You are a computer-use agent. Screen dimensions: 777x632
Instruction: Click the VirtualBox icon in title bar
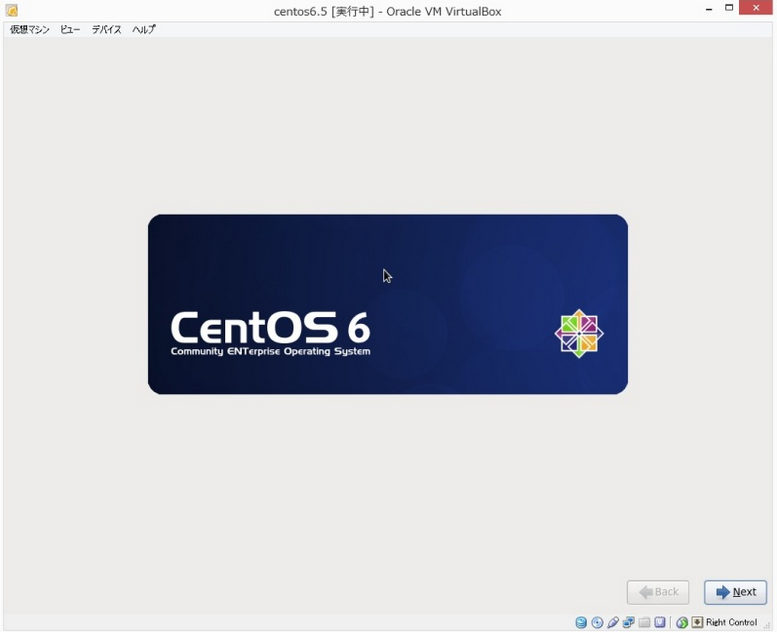coord(11,10)
